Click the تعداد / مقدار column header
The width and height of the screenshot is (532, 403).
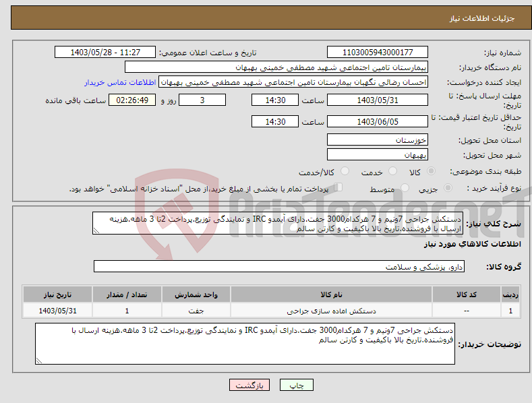pos(127,294)
